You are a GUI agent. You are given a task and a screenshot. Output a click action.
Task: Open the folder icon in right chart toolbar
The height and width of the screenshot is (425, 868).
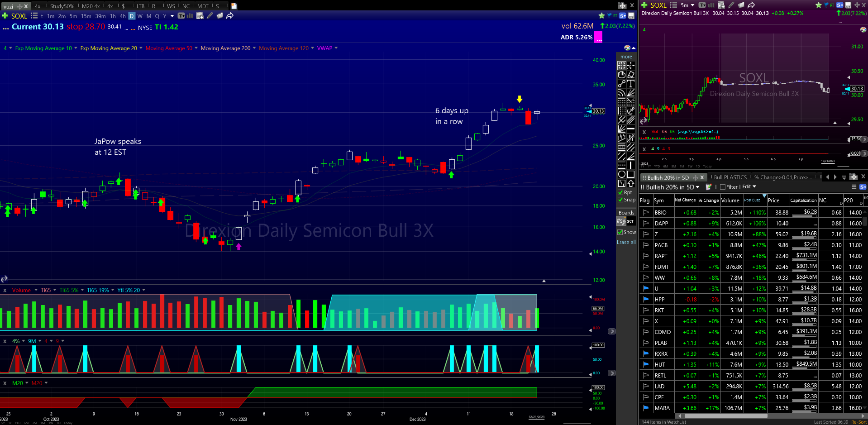coord(741,5)
